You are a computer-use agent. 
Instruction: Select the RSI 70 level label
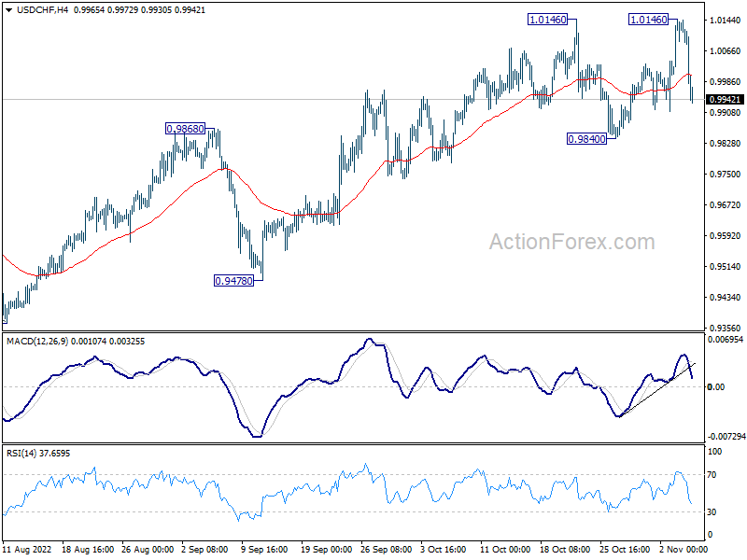point(712,475)
